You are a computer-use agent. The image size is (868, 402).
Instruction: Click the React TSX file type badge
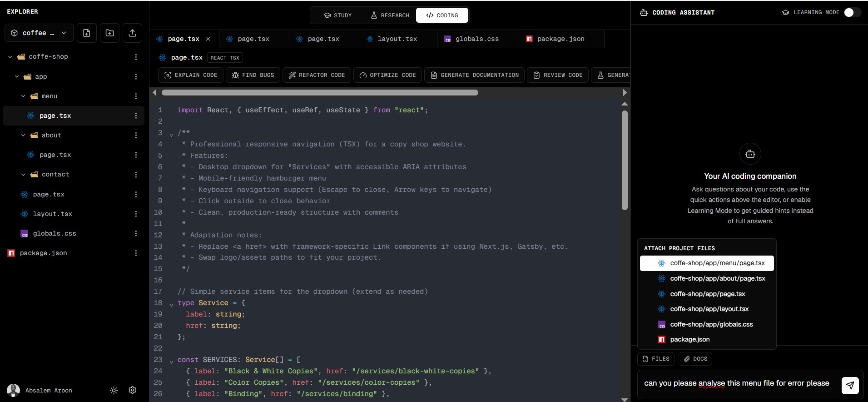point(225,58)
